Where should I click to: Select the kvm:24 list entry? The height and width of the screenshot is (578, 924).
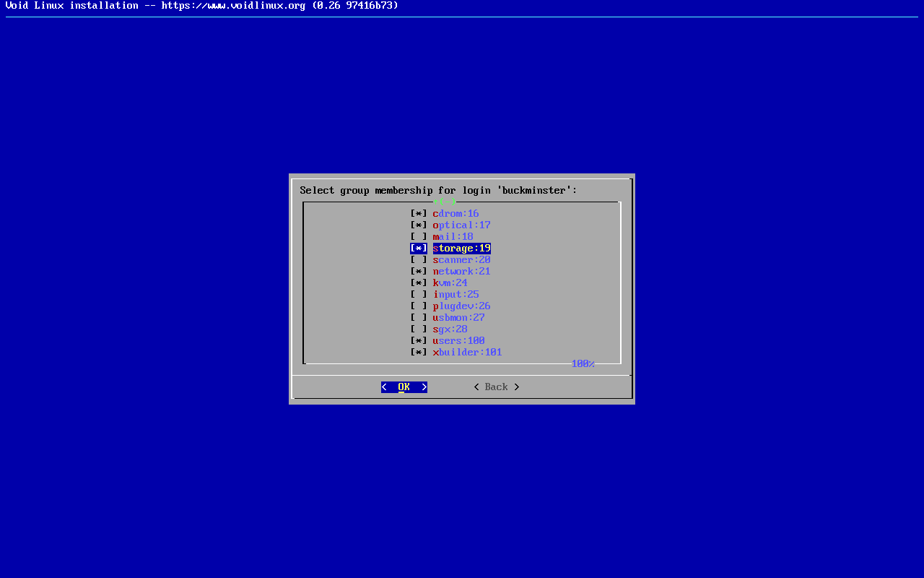(x=450, y=283)
